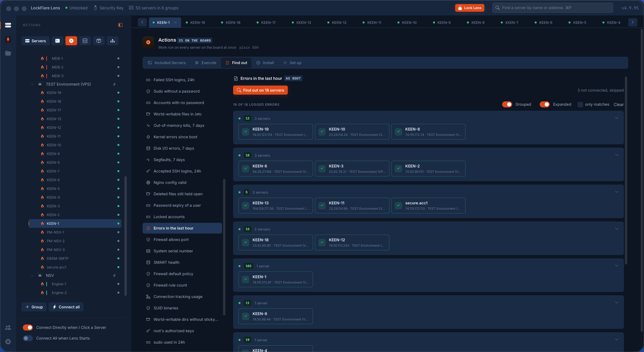Image resolution: width=644 pixels, height=352 pixels.
Task: Switch to the Set up tab
Action: click(x=292, y=63)
